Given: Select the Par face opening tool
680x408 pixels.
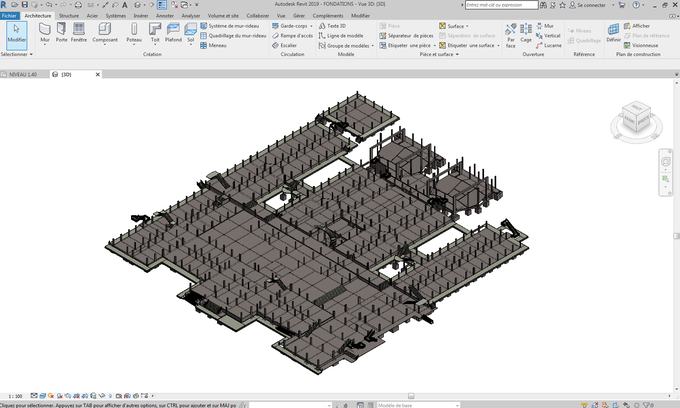Looking at the screenshot, I should [510, 35].
